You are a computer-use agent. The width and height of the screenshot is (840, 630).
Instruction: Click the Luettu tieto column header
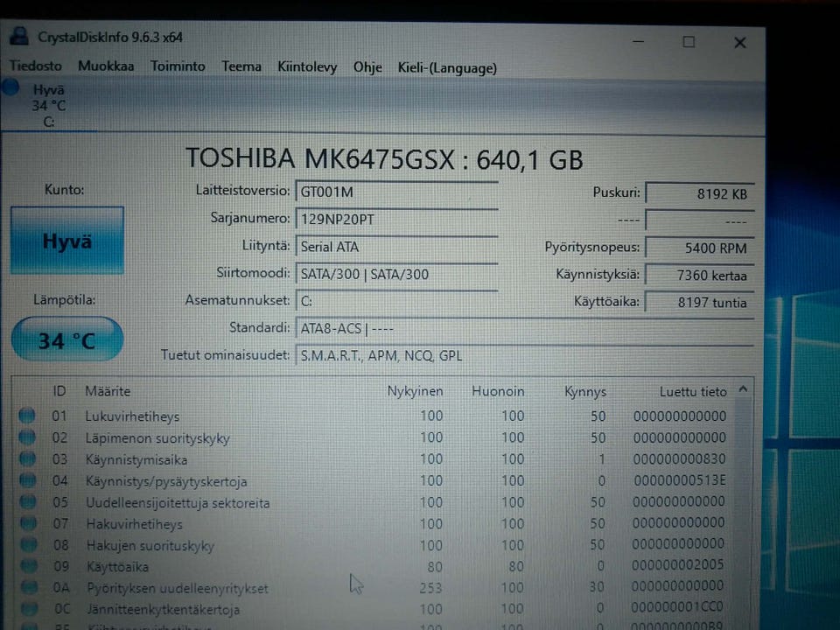[693, 392]
